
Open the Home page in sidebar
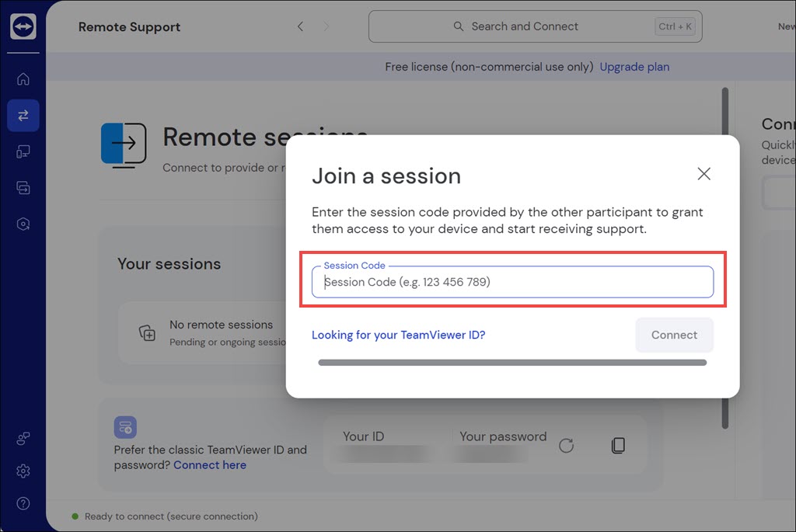tap(23, 78)
